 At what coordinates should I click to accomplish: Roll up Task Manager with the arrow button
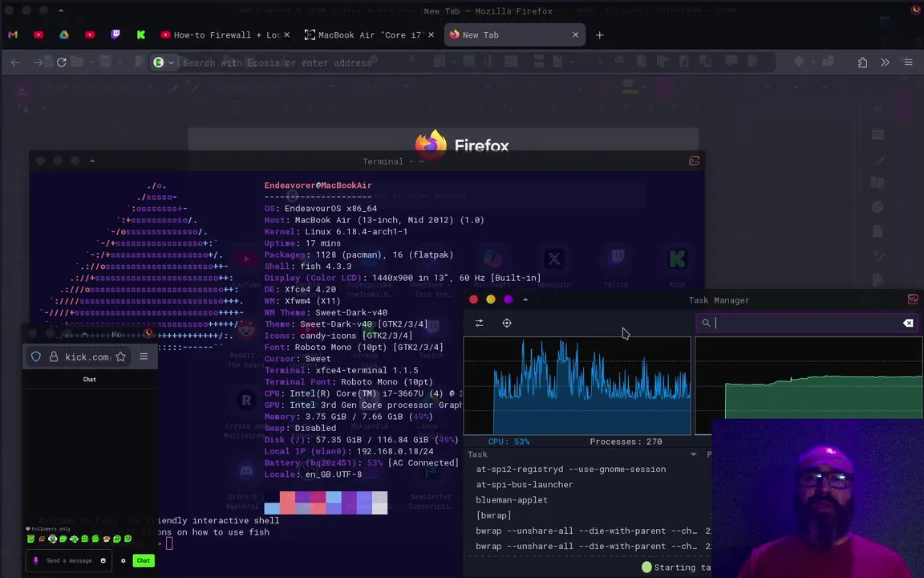point(525,299)
